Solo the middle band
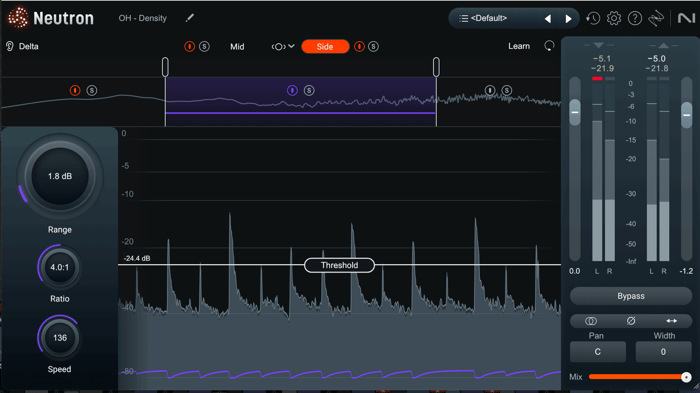 (x=309, y=91)
